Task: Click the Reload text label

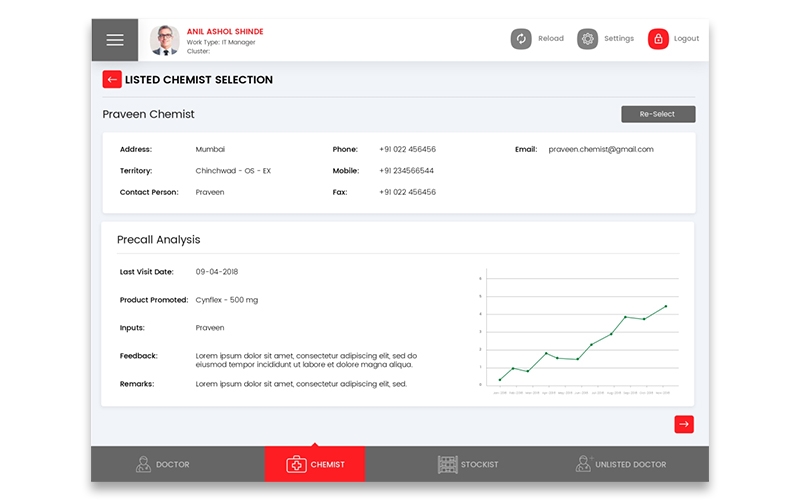Action: [551, 39]
